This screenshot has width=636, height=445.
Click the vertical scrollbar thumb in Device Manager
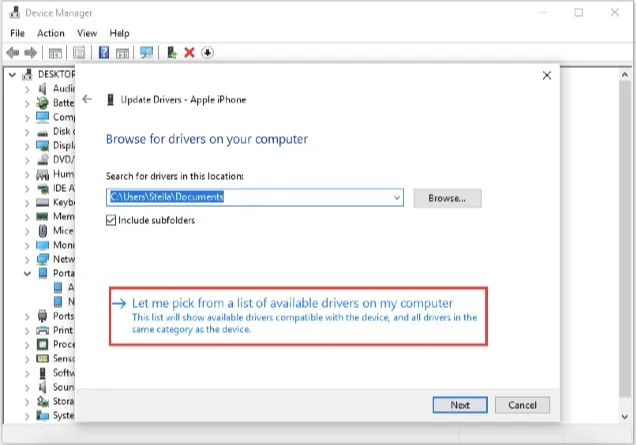(x=625, y=239)
